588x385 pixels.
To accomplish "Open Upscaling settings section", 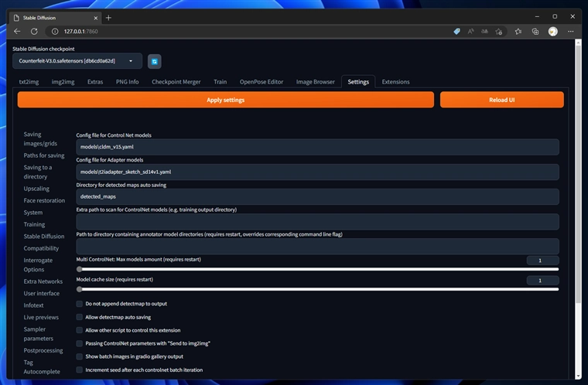I will 36,188.
